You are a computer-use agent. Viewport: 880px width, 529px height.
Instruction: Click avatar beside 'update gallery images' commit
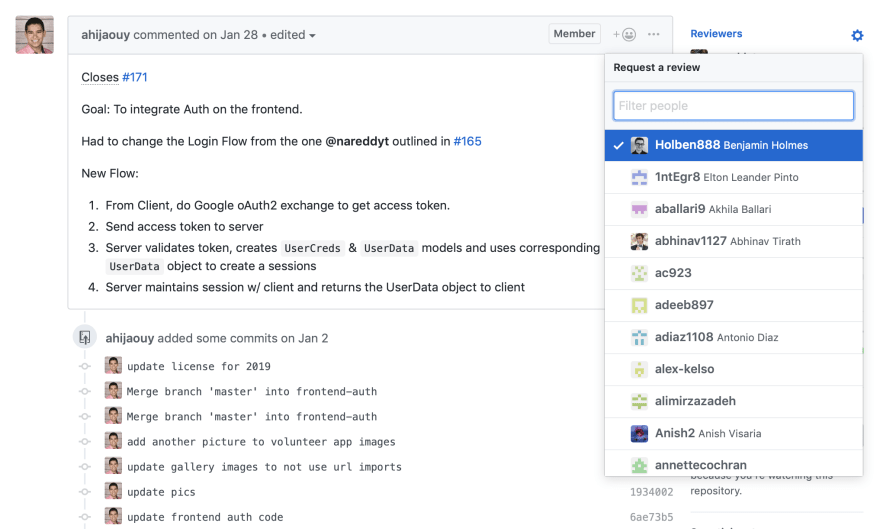tap(113, 466)
